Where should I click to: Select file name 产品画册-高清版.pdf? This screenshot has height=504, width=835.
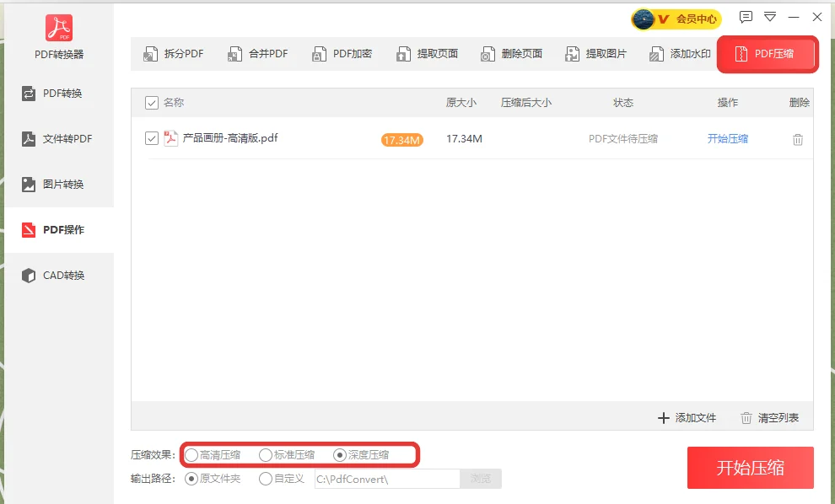click(230, 138)
